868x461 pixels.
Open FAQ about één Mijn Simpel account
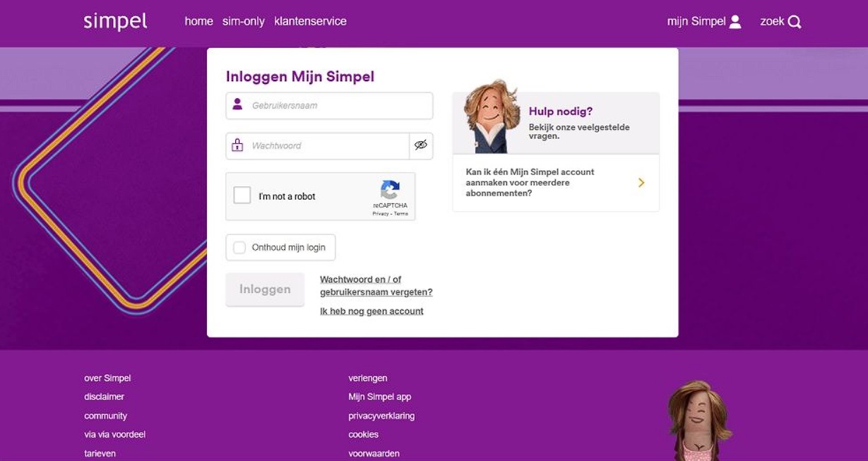[556, 183]
